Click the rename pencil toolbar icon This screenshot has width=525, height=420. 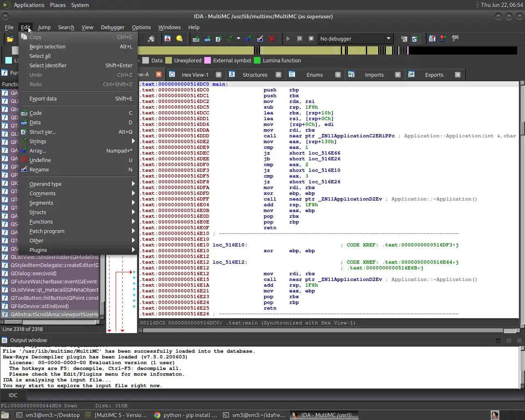[x=260, y=39]
